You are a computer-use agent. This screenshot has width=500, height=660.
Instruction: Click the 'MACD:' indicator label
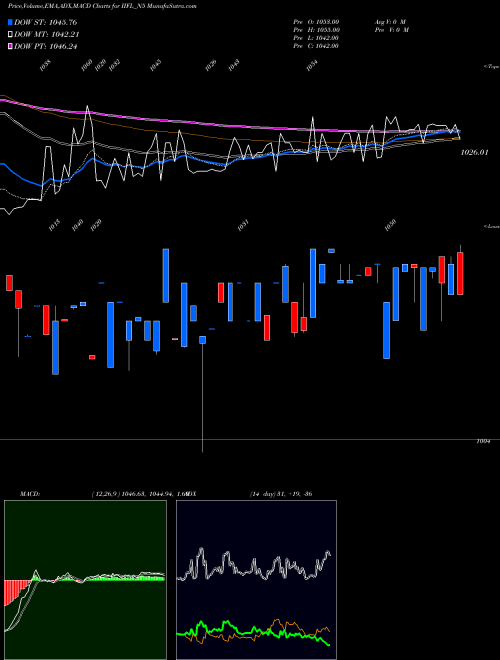click(30, 494)
